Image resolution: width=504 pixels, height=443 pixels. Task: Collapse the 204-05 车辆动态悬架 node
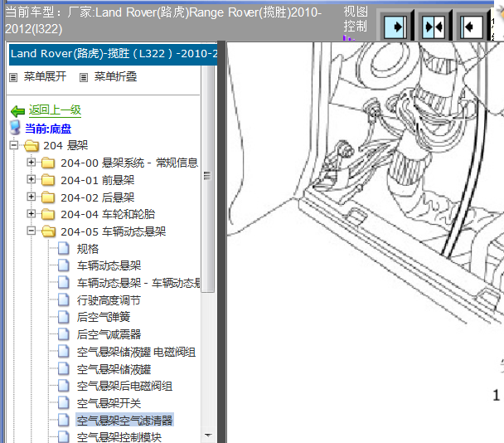click(31, 231)
